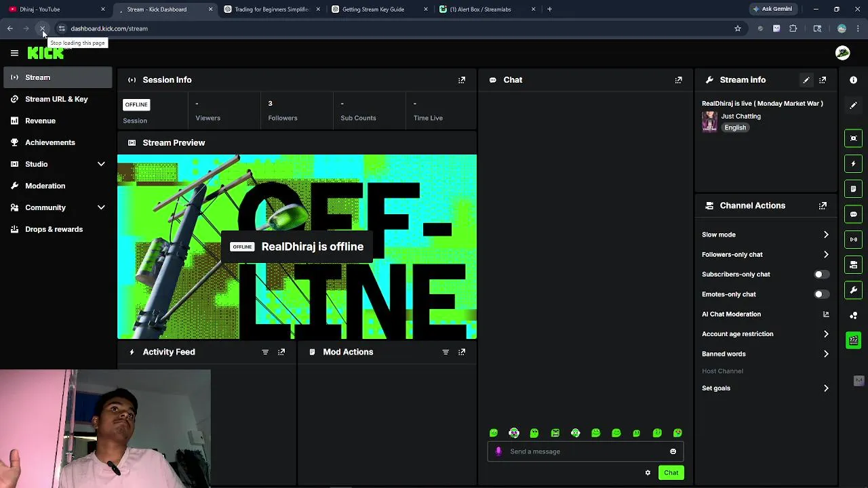Viewport: 868px width, 488px height.
Task: Toggle the stream preview widget icon
Action: (854, 138)
